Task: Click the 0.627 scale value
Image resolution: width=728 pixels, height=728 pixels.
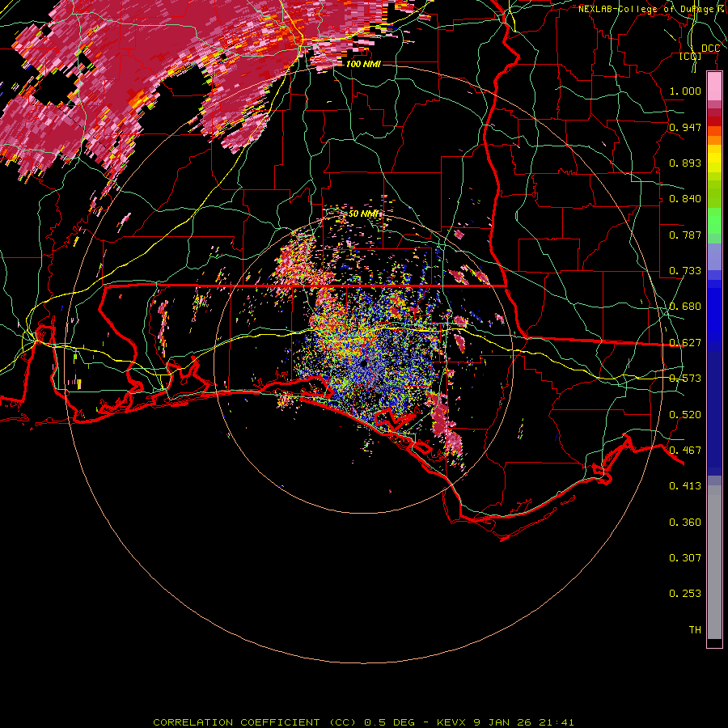Action: [x=685, y=343]
